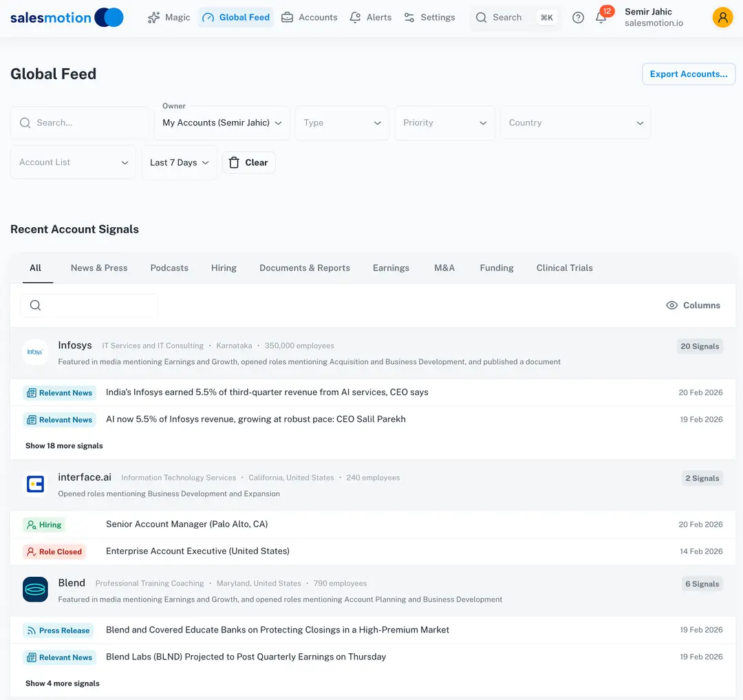The height and width of the screenshot is (700, 743).
Task: Click the Alerts bell icon in nav
Action: pos(355,17)
